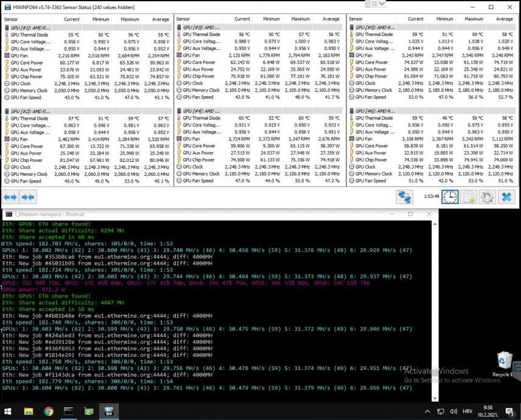The image size is (521, 420).
Task: Select the GPU [#3]: AMD sensor group header
Action: pyautogui.click(x=259, y=27)
